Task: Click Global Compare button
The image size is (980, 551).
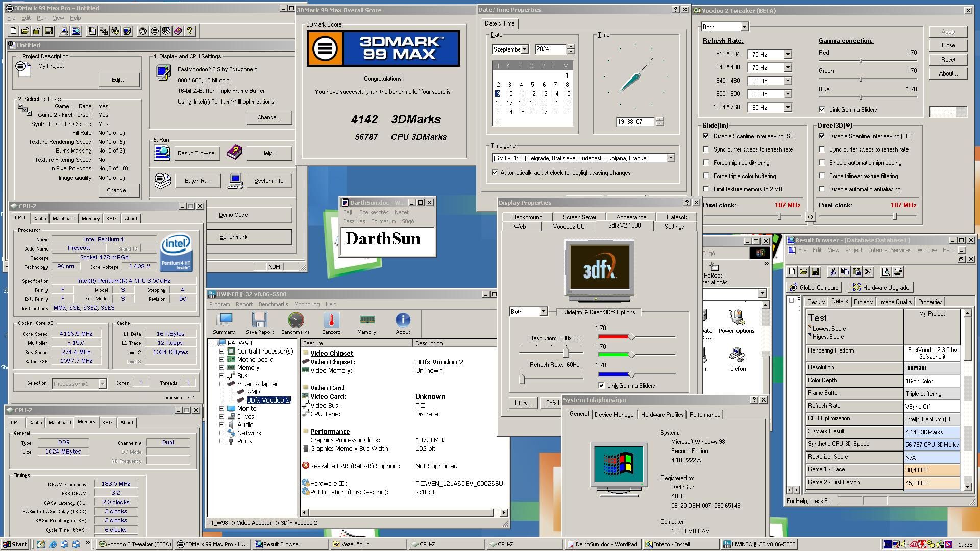Action: (814, 287)
